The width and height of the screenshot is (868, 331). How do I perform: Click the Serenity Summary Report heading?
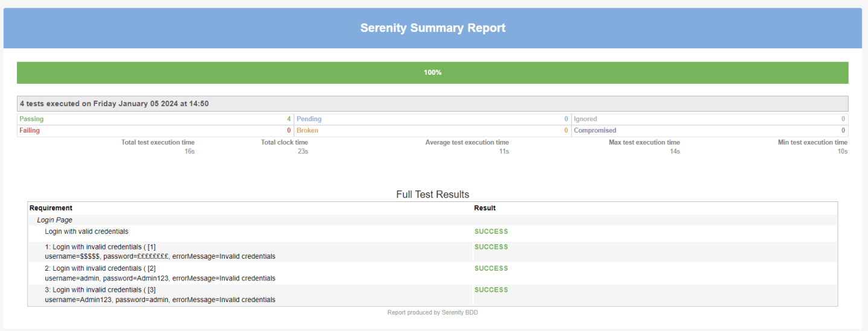point(433,28)
